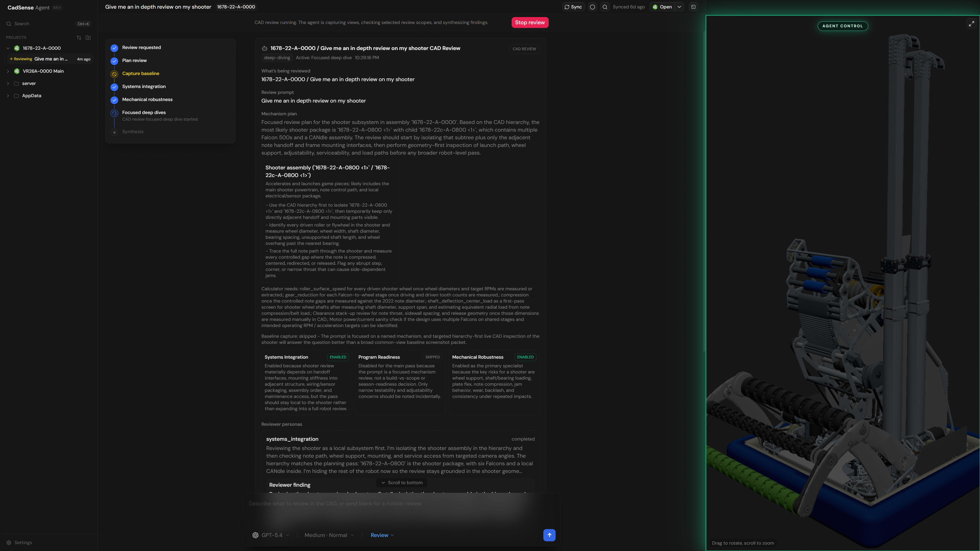
Task: Click the VR26A-0000 Main document icon
Action: pyautogui.click(x=17, y=71)
